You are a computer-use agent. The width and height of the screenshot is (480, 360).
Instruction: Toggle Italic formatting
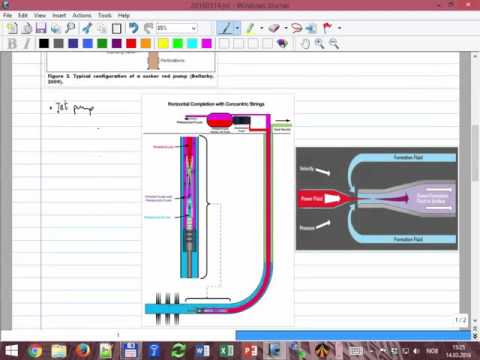coord(27,44)
